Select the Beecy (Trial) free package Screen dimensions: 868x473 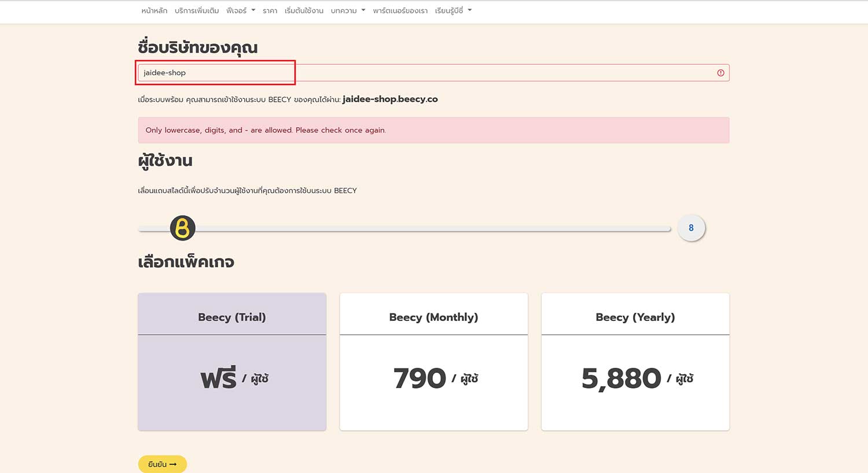click(232, 361)
